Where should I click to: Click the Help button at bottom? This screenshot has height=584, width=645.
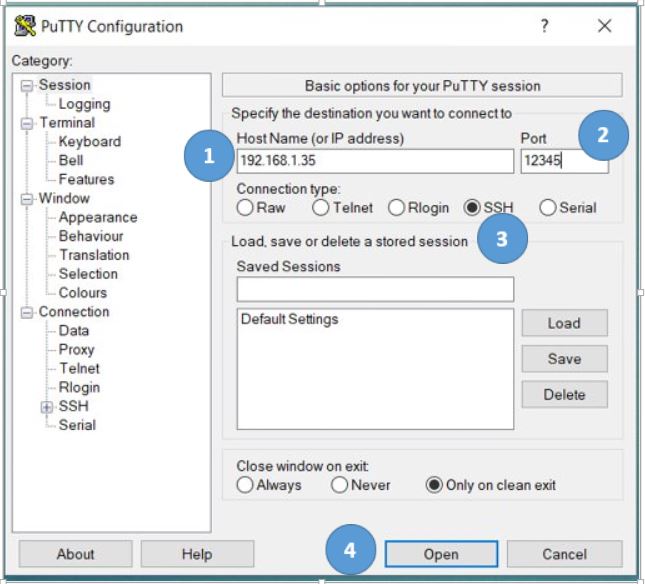tap(197, 554)
